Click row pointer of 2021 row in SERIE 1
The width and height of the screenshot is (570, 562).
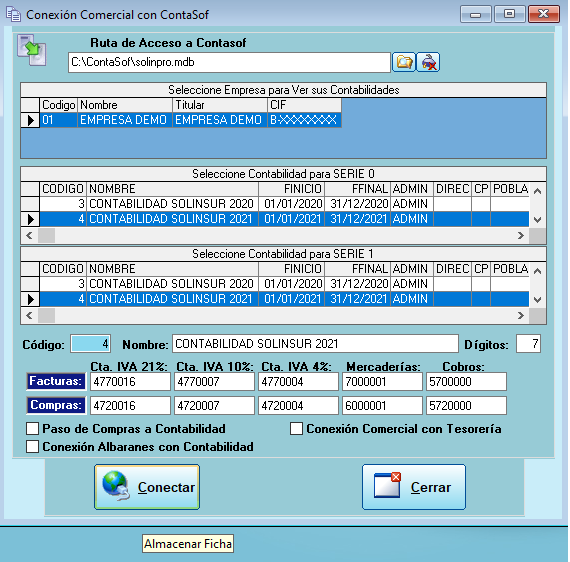point(30,299)
